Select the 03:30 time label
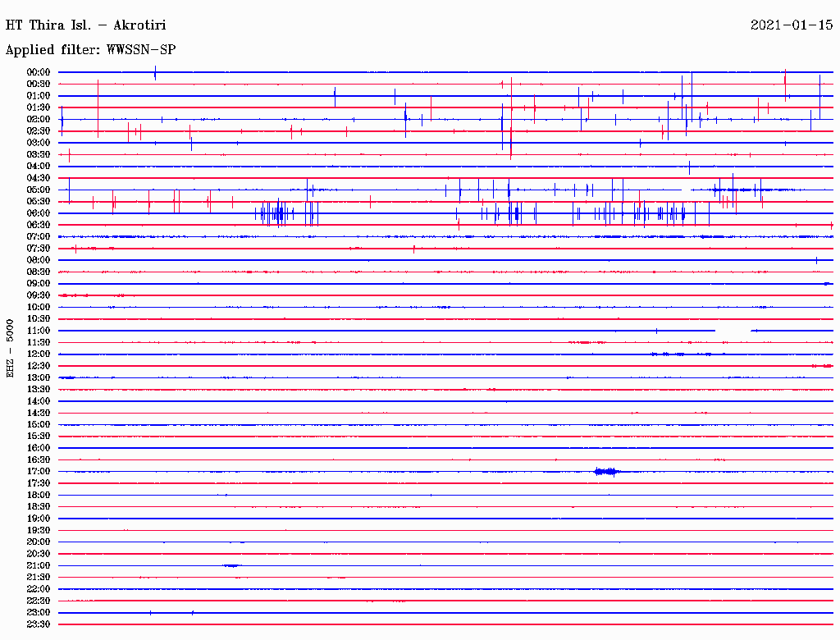 39,154
